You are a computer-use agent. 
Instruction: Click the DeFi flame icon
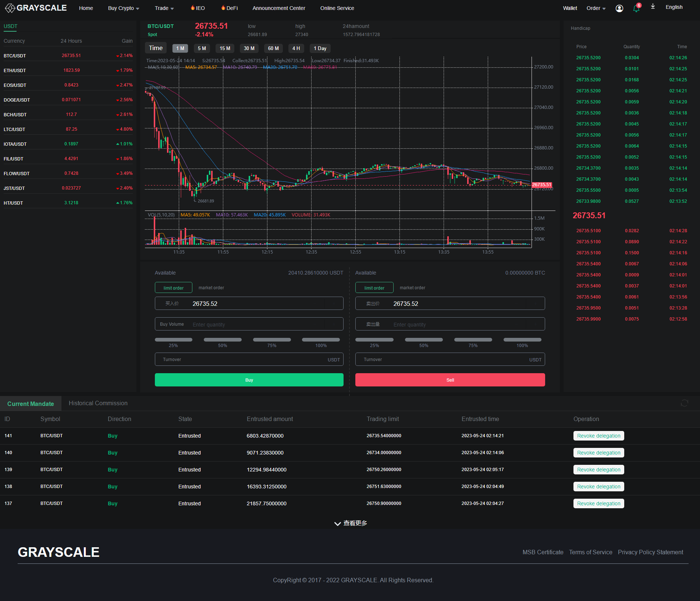[x=223, y=8]
